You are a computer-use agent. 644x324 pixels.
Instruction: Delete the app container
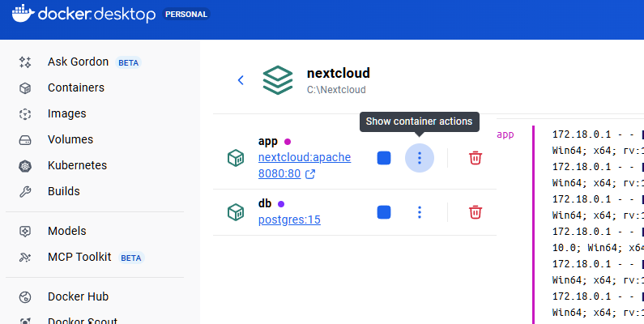tap(476, 157)
